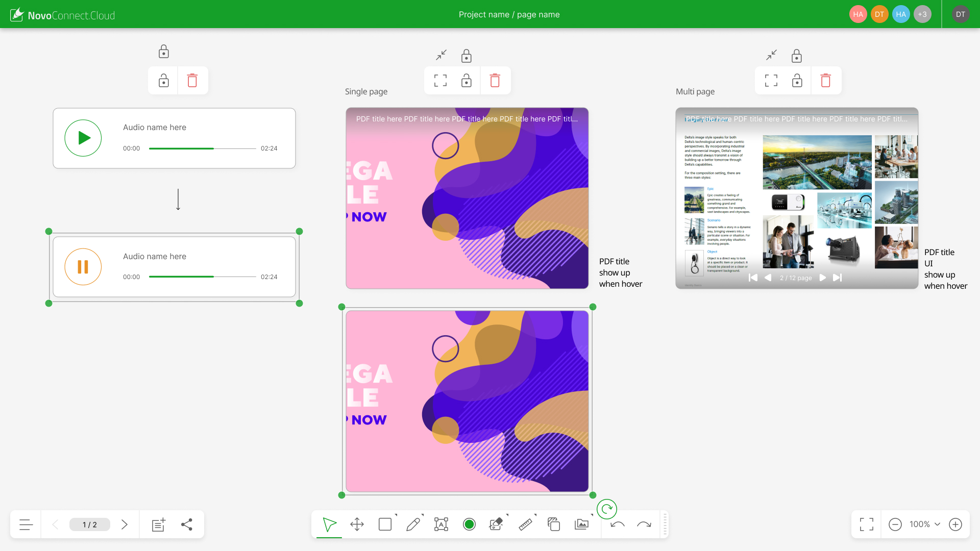
Task: Choose the pencil drawing tool
Action: coord(413,524)
